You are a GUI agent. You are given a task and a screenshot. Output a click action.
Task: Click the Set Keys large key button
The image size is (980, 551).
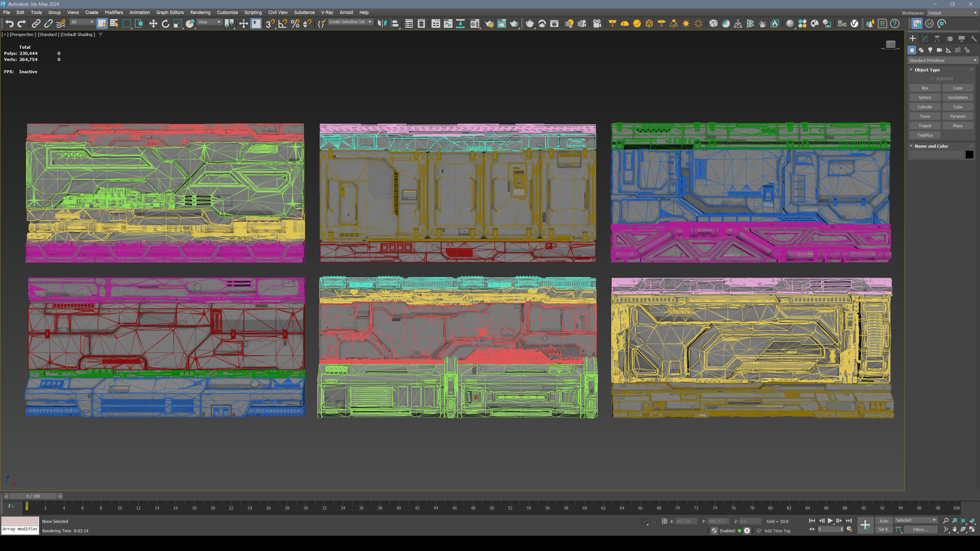click(865, 525)
